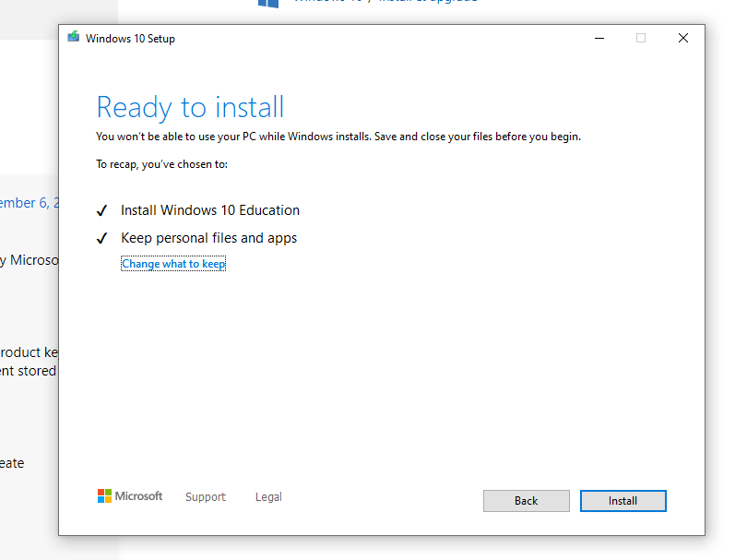The height and width of the screenshot is (560, 735).
Task: Open the Change what to keep link
Action: [173, 264]
